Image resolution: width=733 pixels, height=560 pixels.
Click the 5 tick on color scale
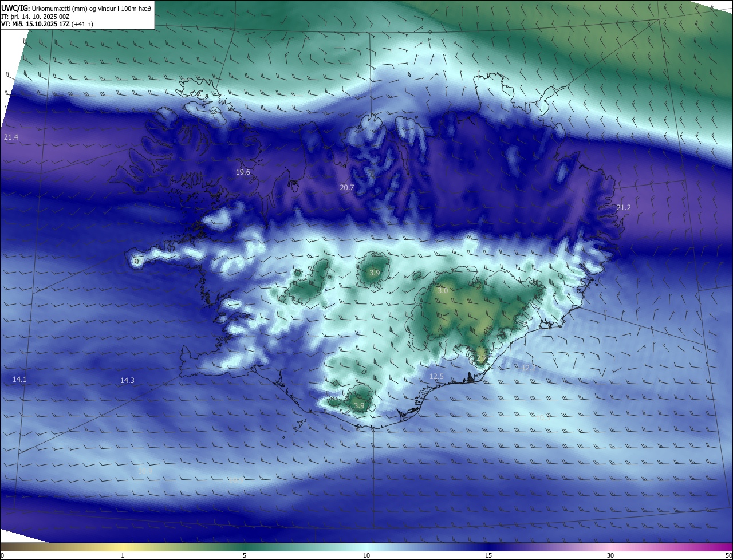(x=245, y=555)
